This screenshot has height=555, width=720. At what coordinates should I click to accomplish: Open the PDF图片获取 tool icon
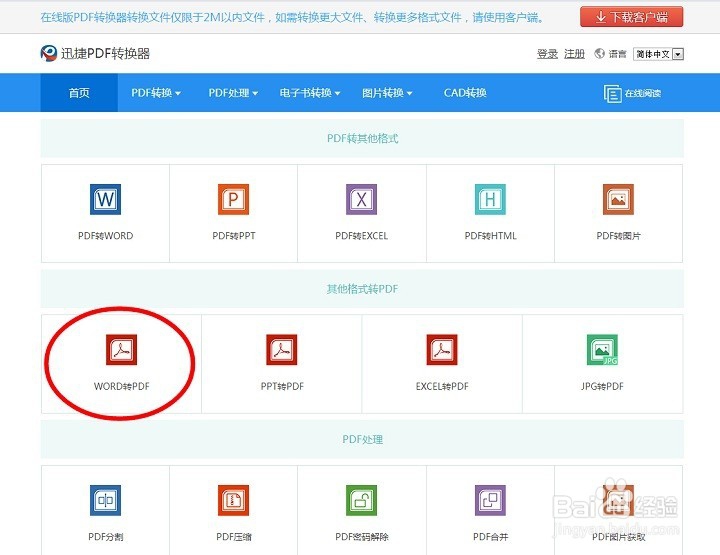click(x=618, y=500)
